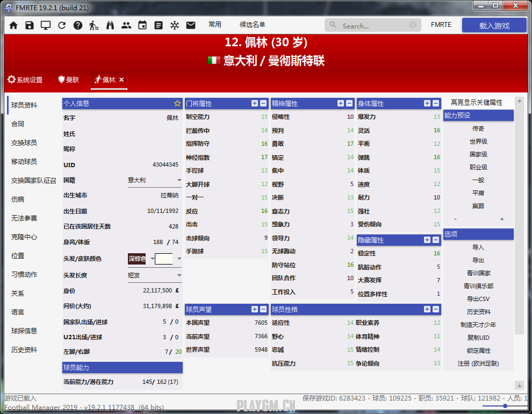
Task: Click the skin color swatch box
Action: [164, 259]
